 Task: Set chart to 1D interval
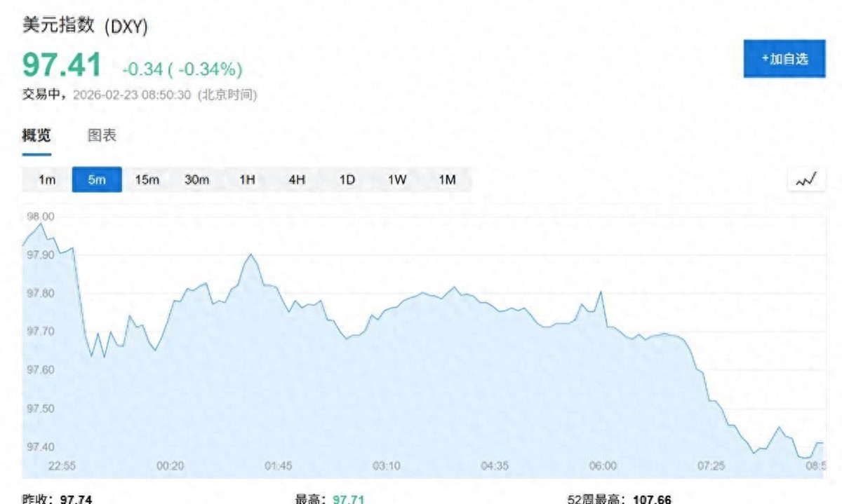347,180
